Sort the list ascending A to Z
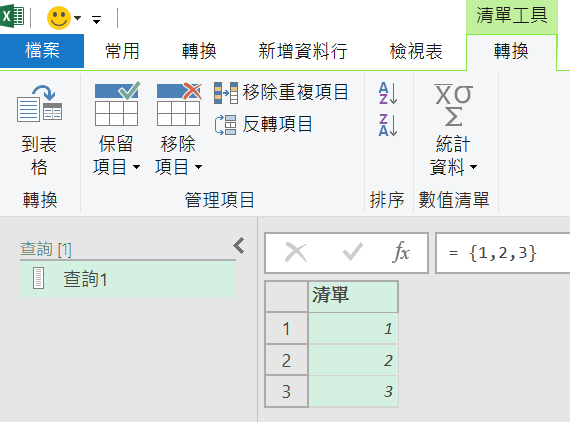This screenshot has height=422, width=570. point(388,93)
